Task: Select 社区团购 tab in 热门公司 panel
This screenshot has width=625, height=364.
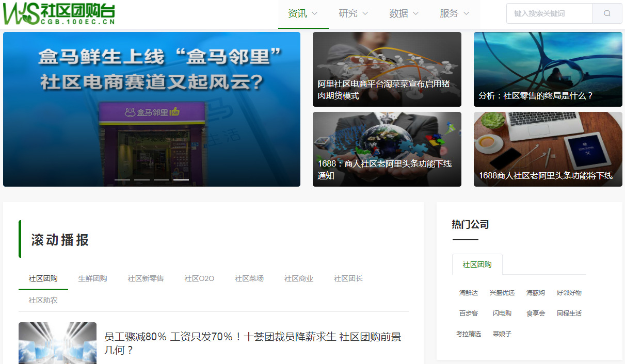Action: click(x=477, y=264)
